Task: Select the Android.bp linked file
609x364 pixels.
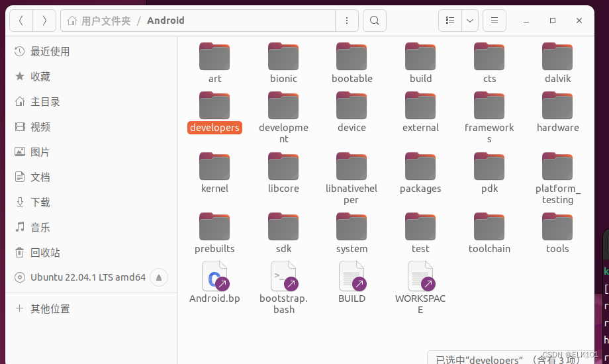Action: (x=214, y=283)
